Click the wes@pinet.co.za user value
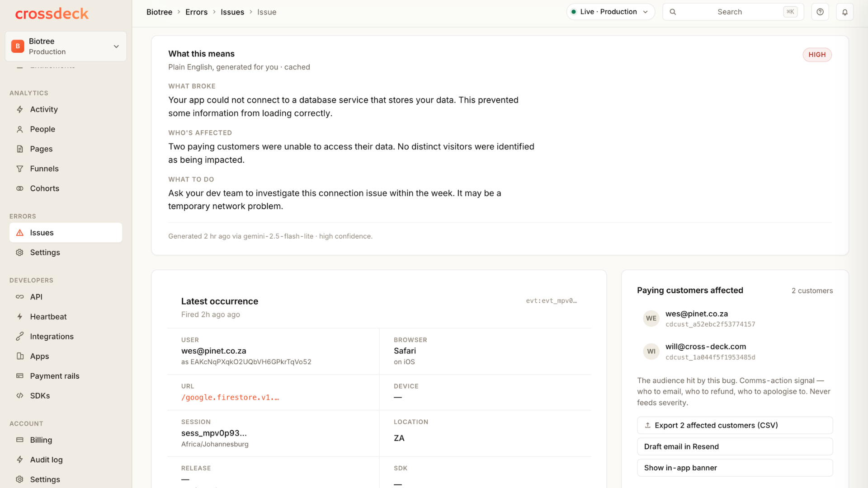 point(213,351)
